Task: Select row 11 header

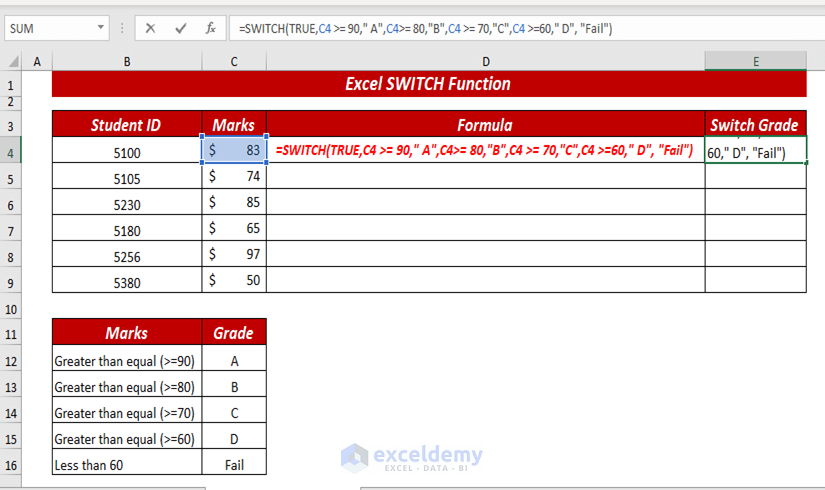Action: point(11,334)
